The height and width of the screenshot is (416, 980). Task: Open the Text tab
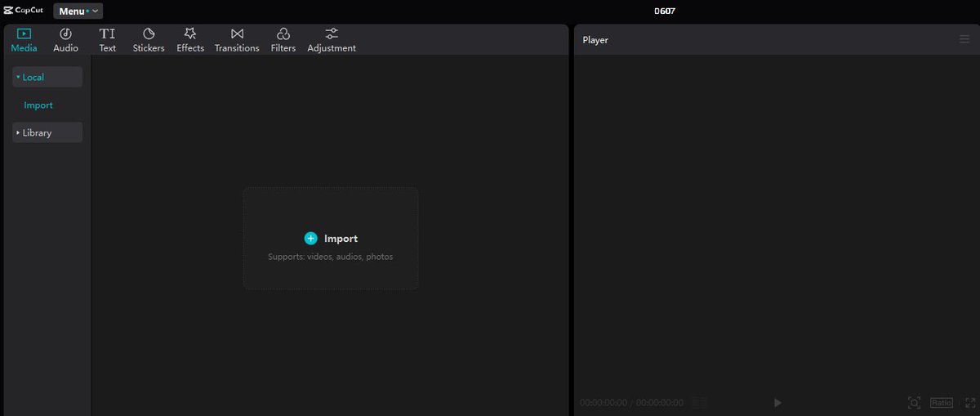[107, 40]
